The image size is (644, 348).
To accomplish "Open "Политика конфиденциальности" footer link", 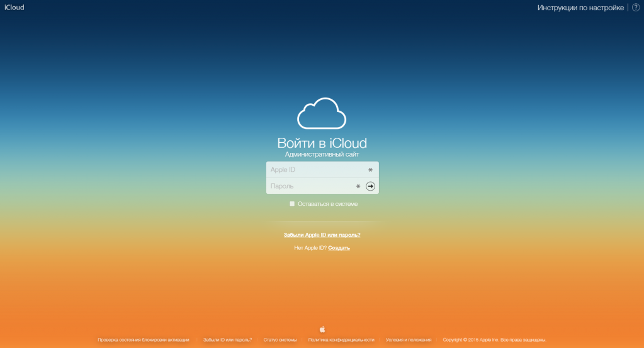I will click(x=341, y=340).
